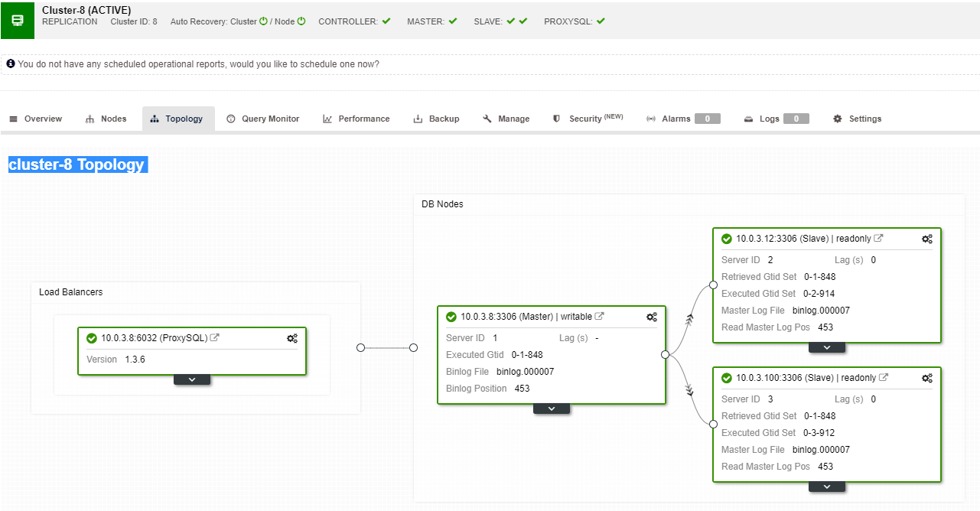The image size is (980, 511).
Task: Expand the ProxySQL node details chevron
Action: pyautogui.click(x=192, y=379)
